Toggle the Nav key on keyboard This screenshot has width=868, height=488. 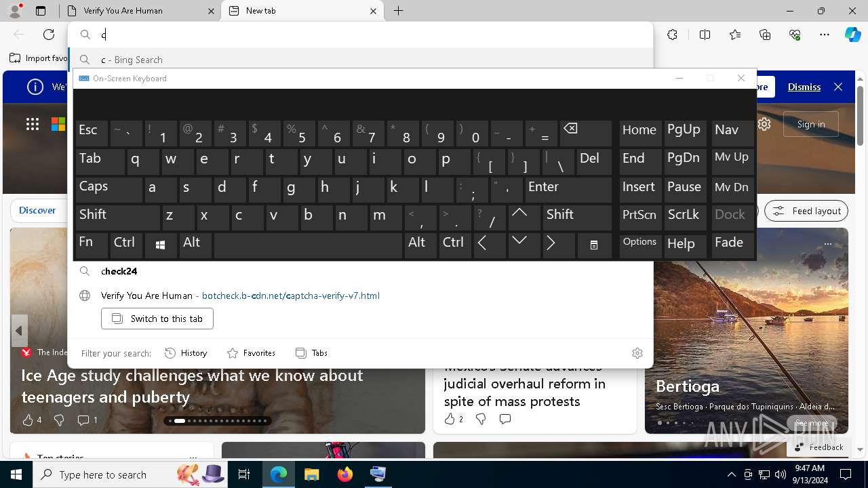tap(732, 133)
